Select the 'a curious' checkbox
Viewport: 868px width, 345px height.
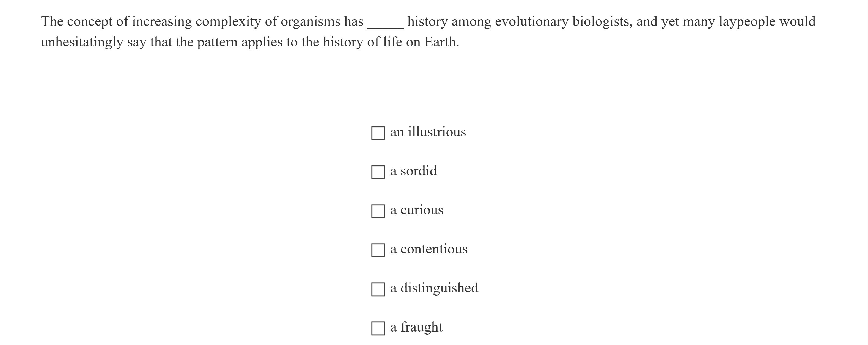click(378, 211)
